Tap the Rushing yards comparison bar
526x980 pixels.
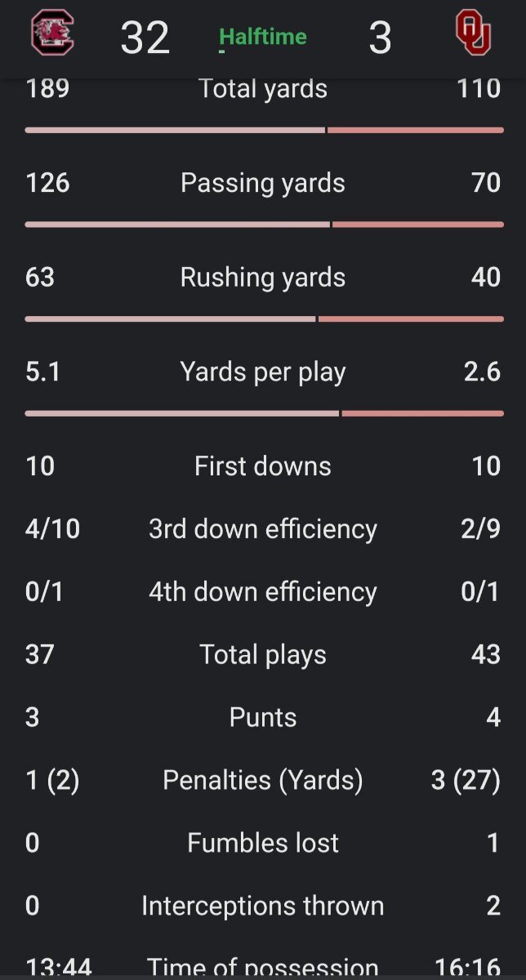tap(264, 318)
